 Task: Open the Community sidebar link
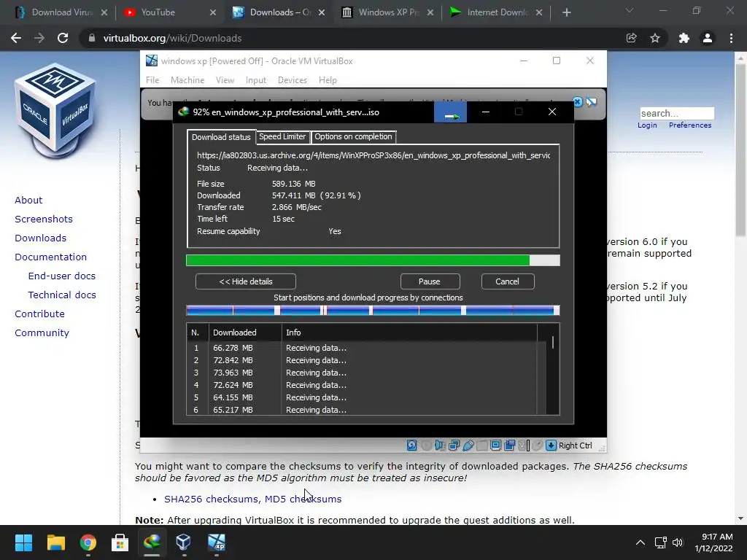tap(42, 332)
